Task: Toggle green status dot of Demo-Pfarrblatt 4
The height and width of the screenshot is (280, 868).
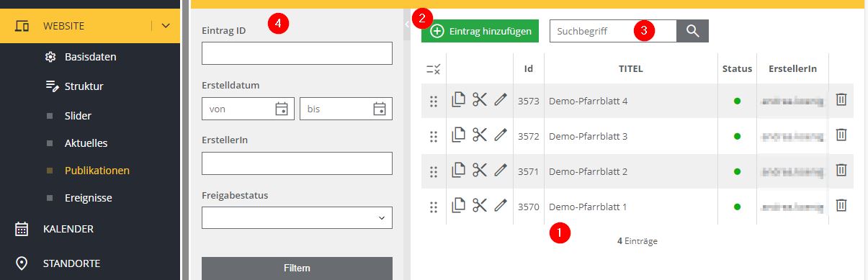Action: pos(737,101)
